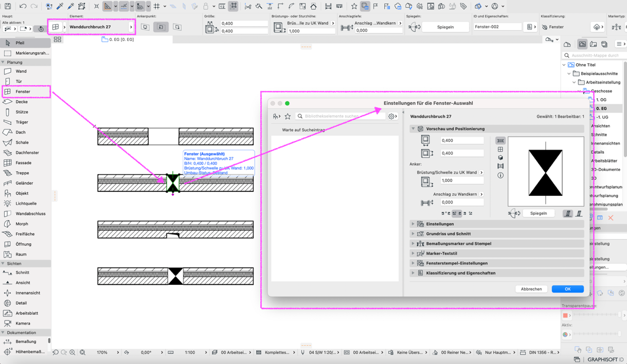627x364 pixels.
Task: Select middle anchor point option in info box
Action: (161, 27)
